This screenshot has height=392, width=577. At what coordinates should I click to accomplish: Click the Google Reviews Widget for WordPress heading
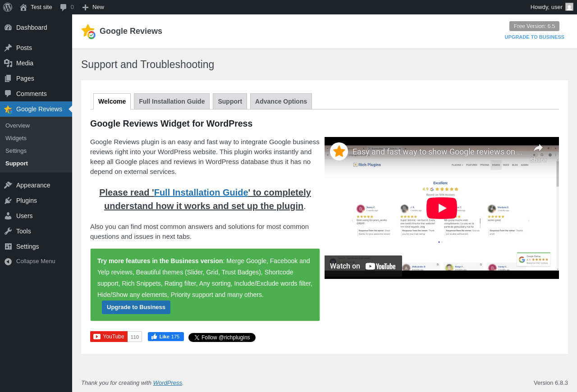171,123
